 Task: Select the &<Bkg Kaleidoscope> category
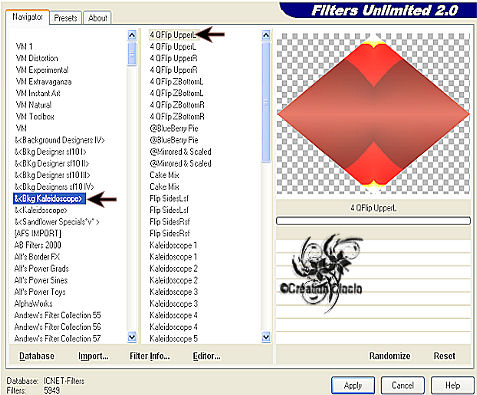click(49, 199)
